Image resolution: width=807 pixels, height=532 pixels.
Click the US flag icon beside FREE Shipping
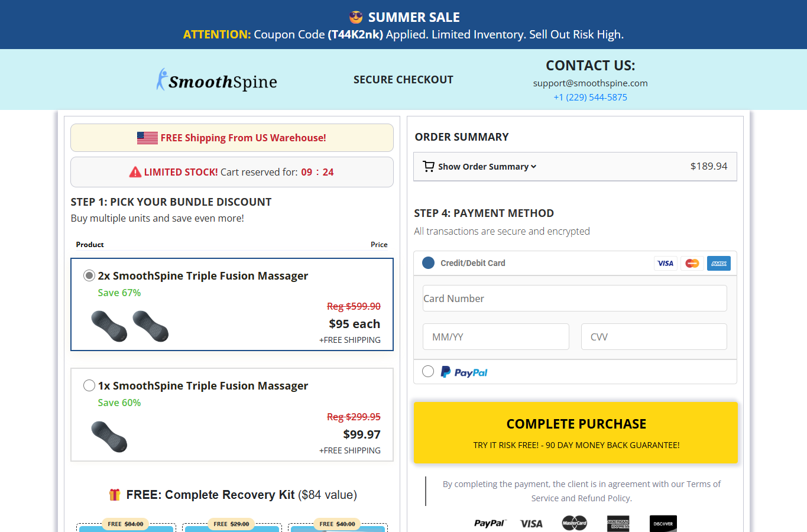pos(147,138)
